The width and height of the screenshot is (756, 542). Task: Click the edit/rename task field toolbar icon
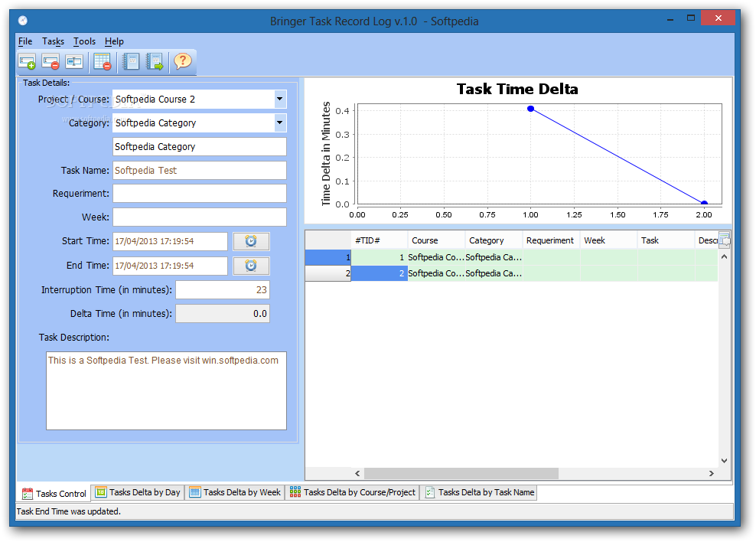(74, 62)
